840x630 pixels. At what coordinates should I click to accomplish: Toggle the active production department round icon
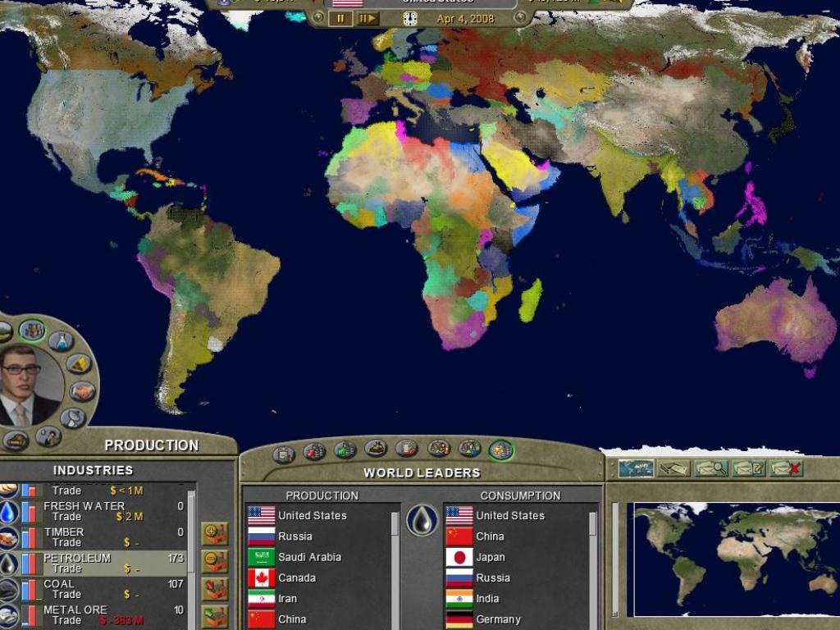click(32, 331)
